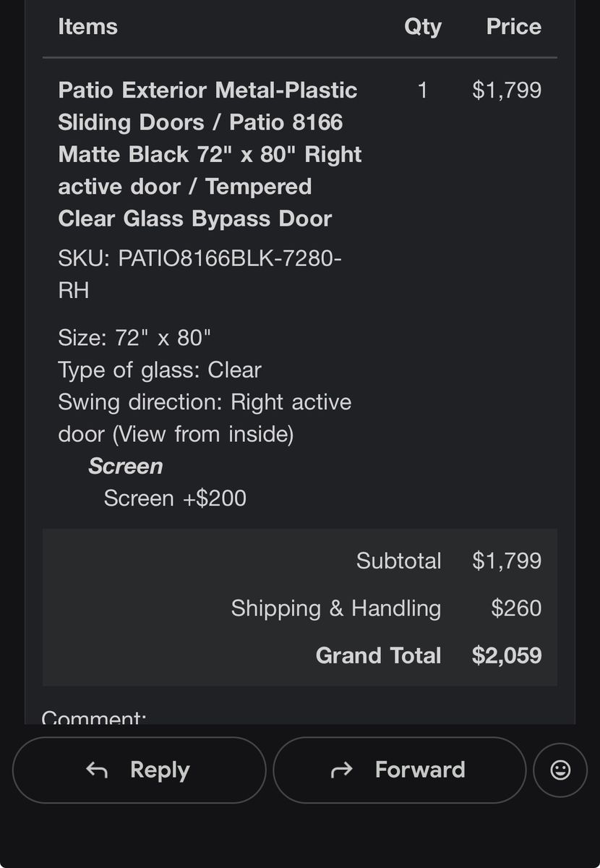Click the Size 72" x 80" line
Screen dimensions: 600x868
point(134,338)
